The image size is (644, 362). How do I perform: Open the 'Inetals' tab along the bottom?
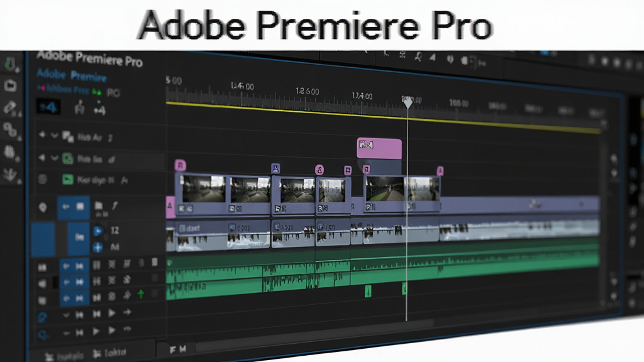click(x=64, y=356)
